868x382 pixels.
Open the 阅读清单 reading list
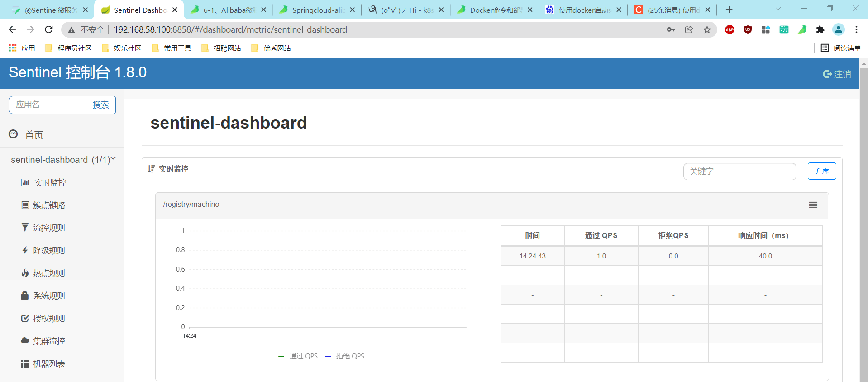[841, 48]
